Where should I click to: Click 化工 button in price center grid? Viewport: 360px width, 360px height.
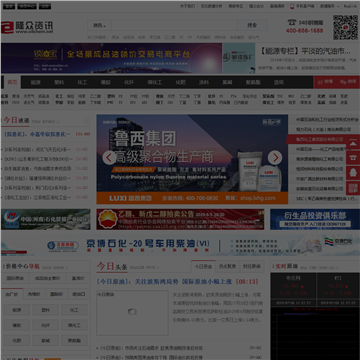tap(74, 310)
